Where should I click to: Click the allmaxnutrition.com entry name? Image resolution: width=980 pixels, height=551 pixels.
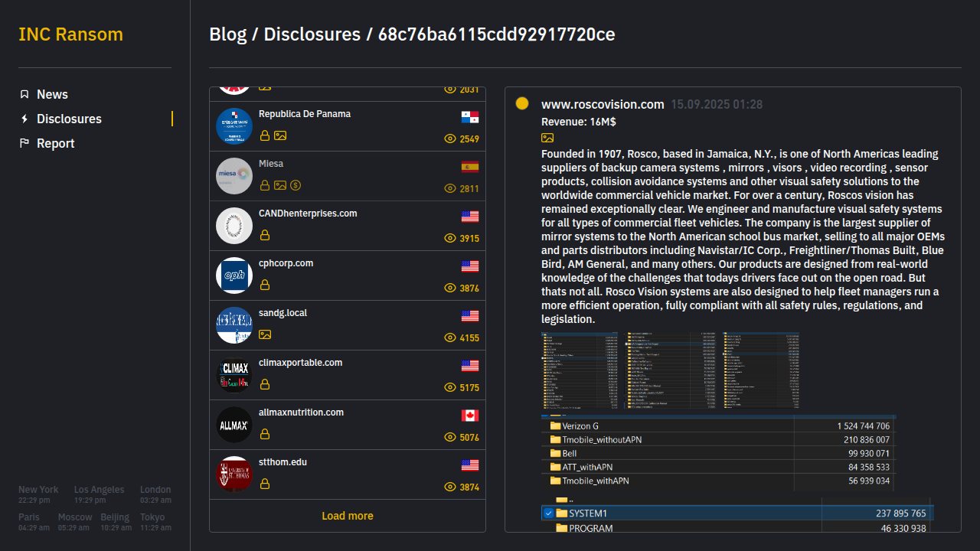302,412
